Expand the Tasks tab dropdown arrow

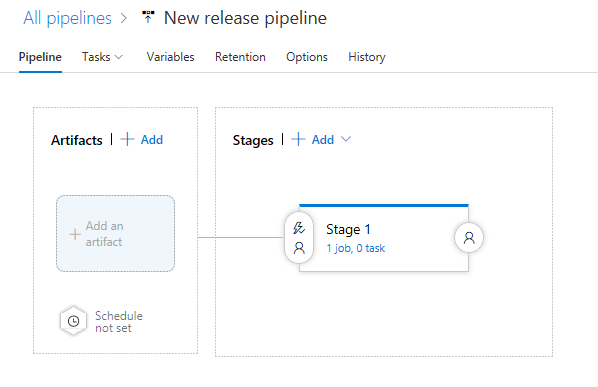point(119,57)
